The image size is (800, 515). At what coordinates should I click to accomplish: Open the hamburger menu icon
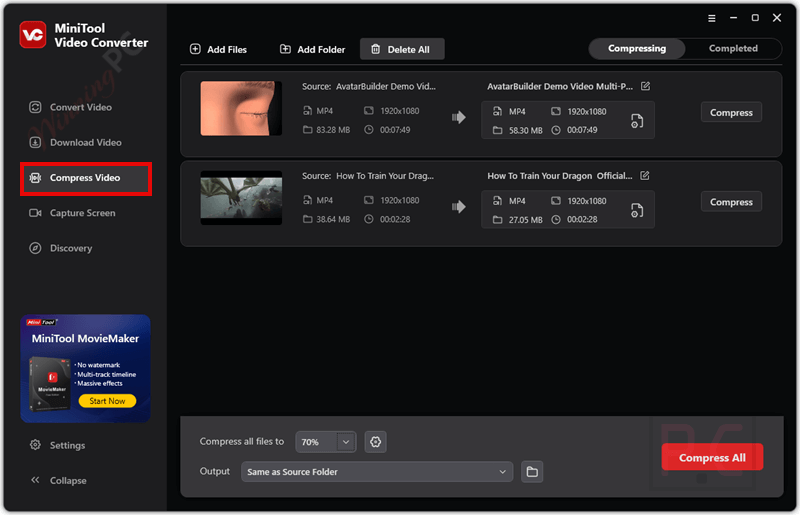[711, 18]
